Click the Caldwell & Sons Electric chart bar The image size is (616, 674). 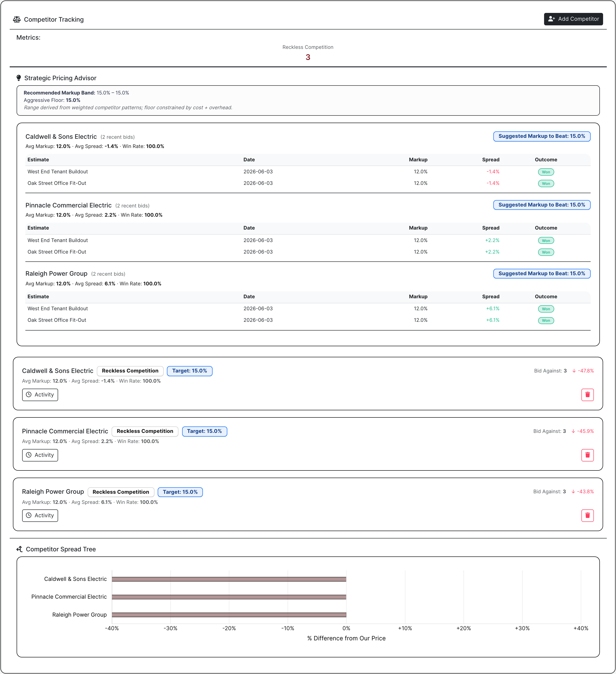click(229, 579)
